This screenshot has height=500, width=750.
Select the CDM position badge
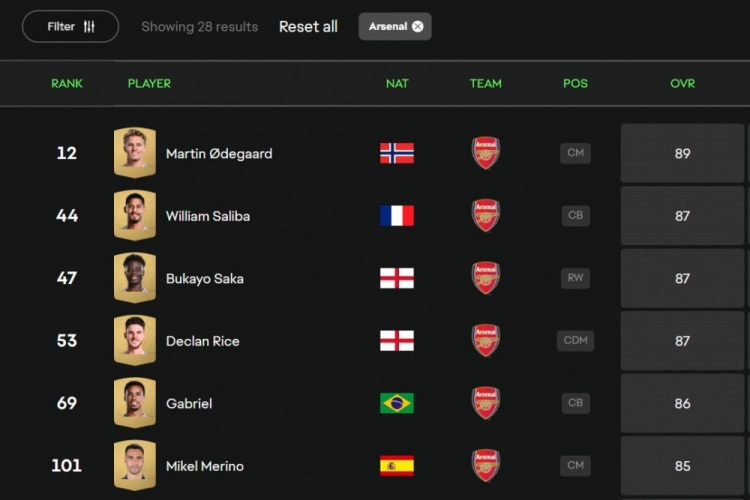point(575,341)
